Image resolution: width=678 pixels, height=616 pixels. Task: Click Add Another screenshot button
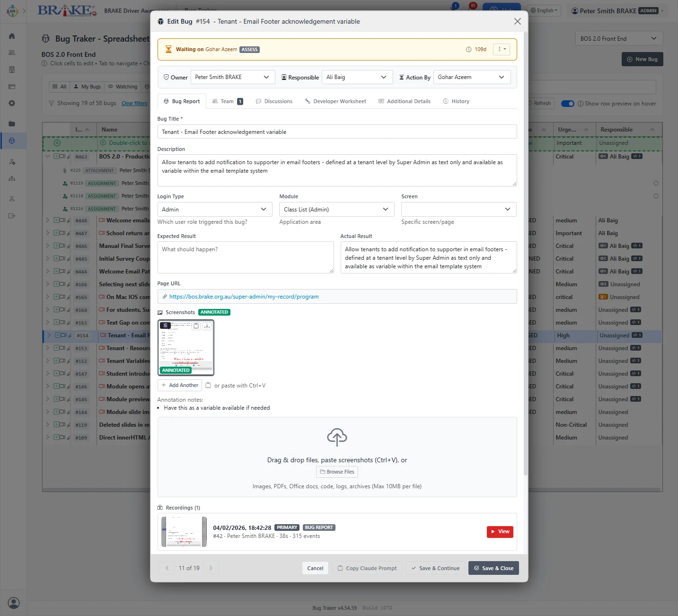(x=180, y=385)
